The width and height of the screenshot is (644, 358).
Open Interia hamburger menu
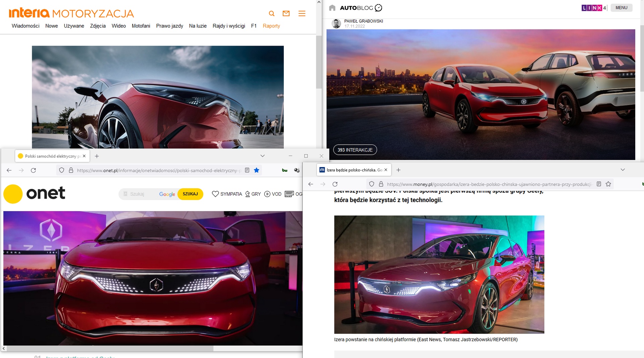pos(302,13)
